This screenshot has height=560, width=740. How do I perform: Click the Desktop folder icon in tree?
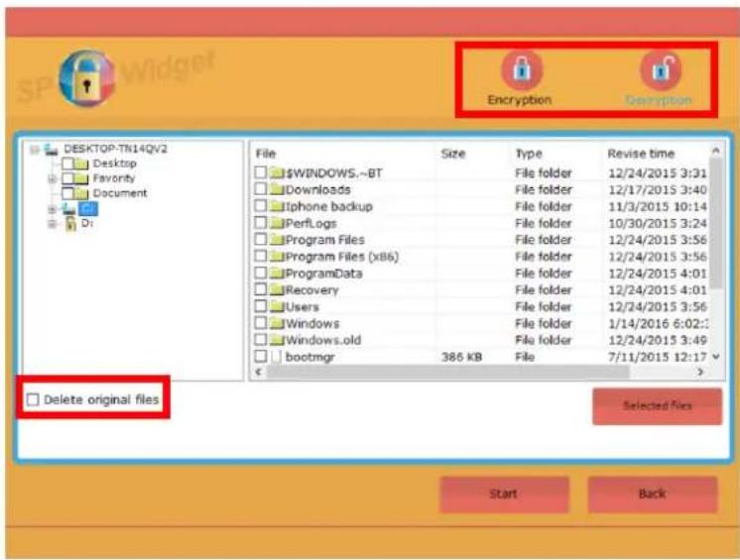click(81, 164)
